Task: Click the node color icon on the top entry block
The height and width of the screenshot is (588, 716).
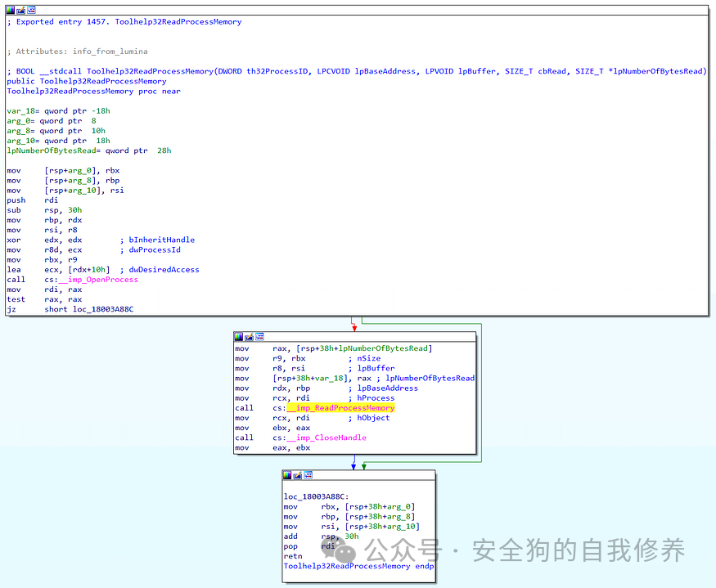Action: coord(11,10)
